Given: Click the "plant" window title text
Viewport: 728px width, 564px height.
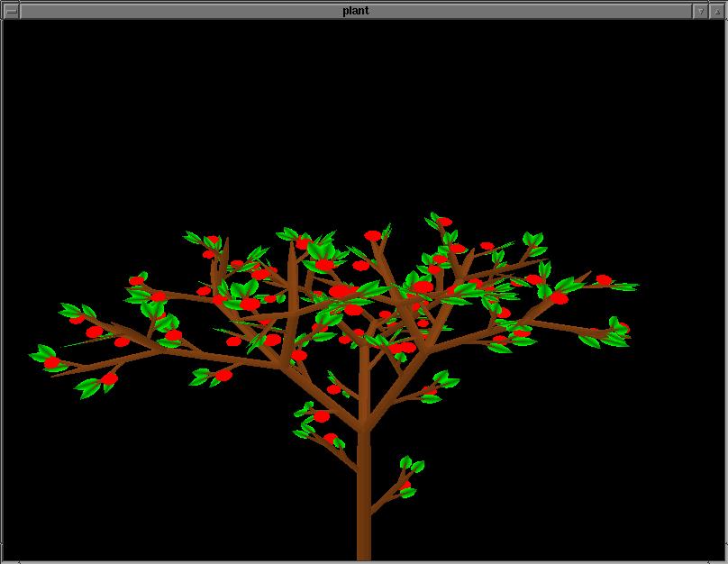Looking at the screenshot, I should click(x=355, y=11).
